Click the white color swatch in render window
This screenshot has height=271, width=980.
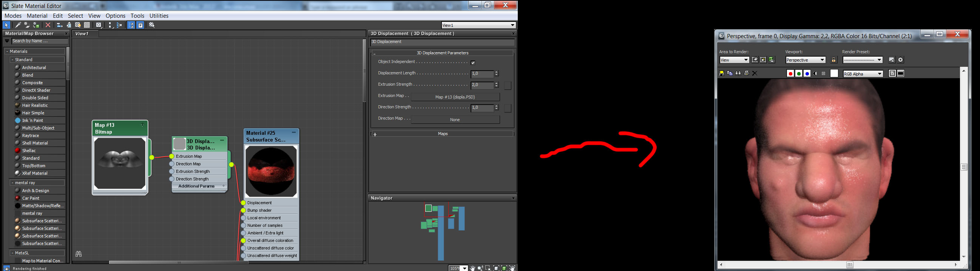834,74
